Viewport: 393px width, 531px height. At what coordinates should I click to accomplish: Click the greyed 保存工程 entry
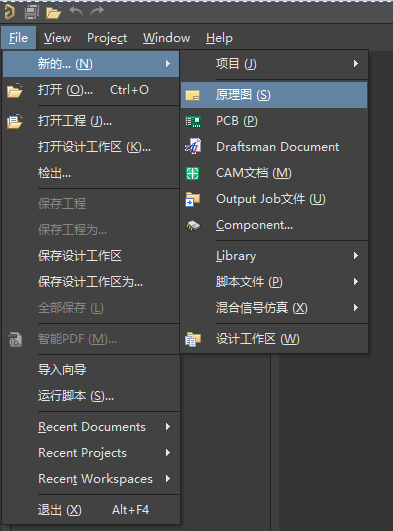[x=91, y=204]
